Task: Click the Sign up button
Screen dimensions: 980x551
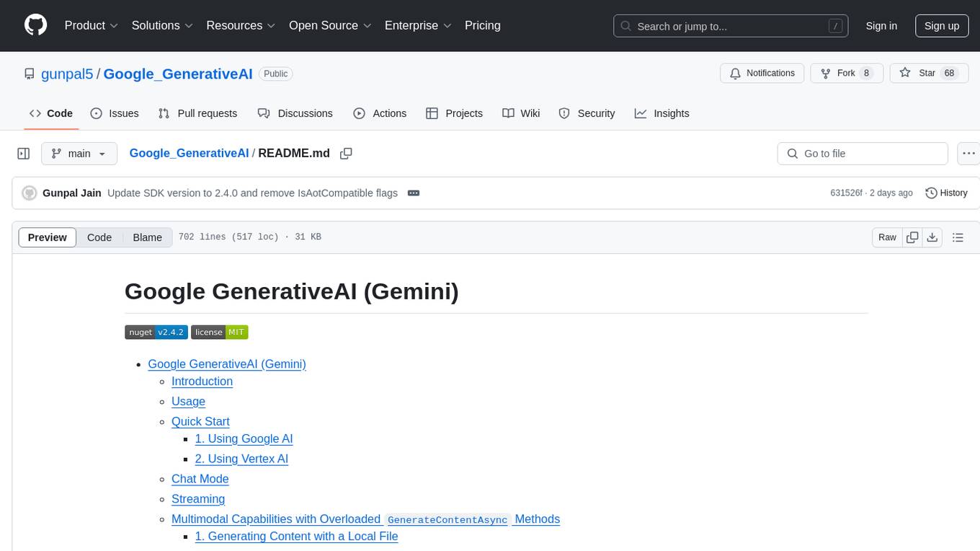Action: click(942, 26)
